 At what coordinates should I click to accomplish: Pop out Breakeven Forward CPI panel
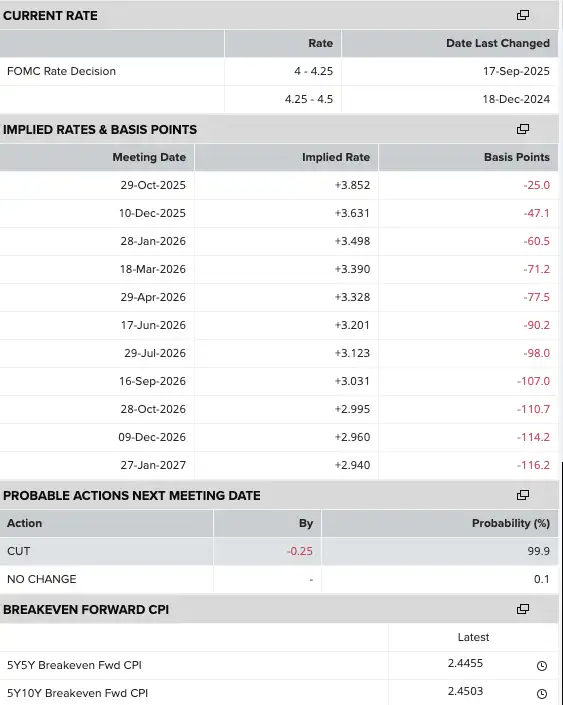click(x=523, y=609)
